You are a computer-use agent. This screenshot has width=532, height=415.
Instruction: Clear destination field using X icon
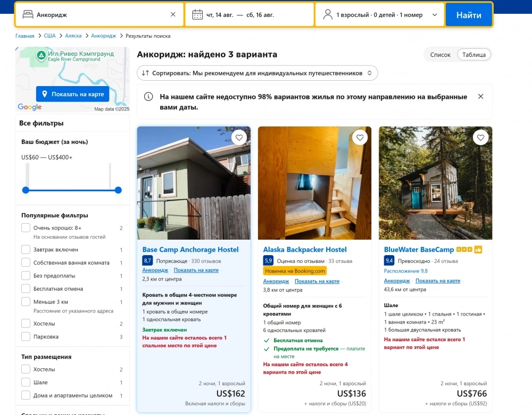(x=172, y=14)
